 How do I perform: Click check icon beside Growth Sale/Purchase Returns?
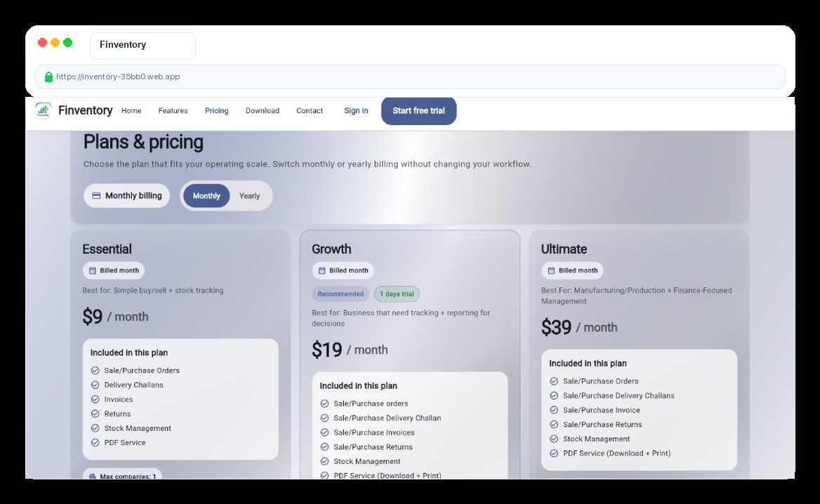(325, 447)
